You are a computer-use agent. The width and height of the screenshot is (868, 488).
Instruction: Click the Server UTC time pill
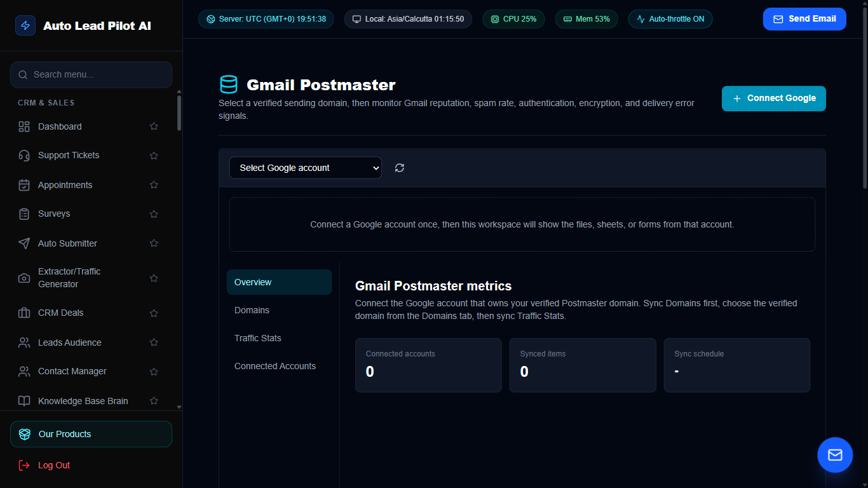(266, 19)
